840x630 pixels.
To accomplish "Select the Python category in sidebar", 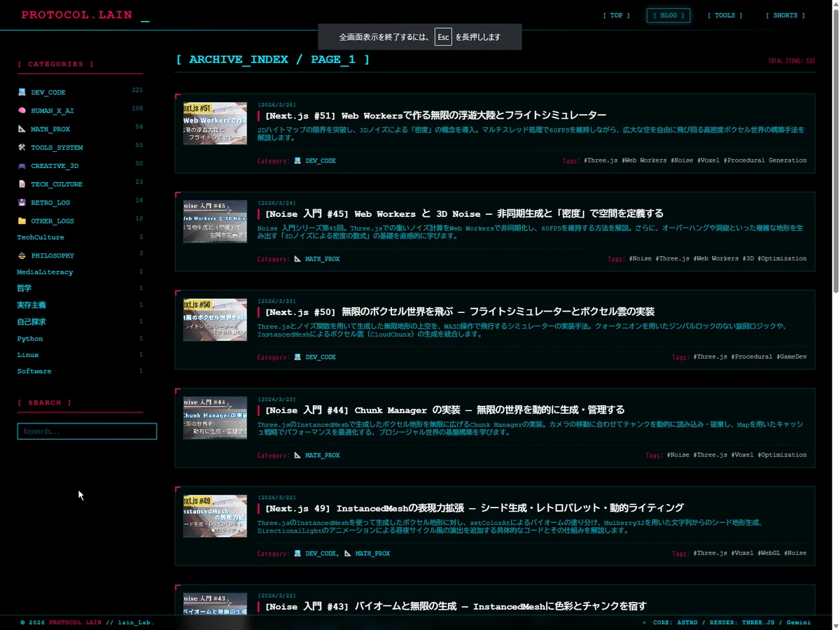I will pyautogui.click(x=30, y=339).
